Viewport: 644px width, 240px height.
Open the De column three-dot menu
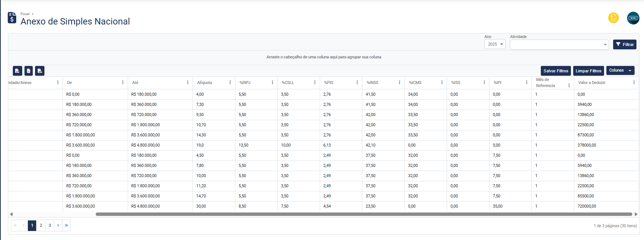click(x=123, y=83)
